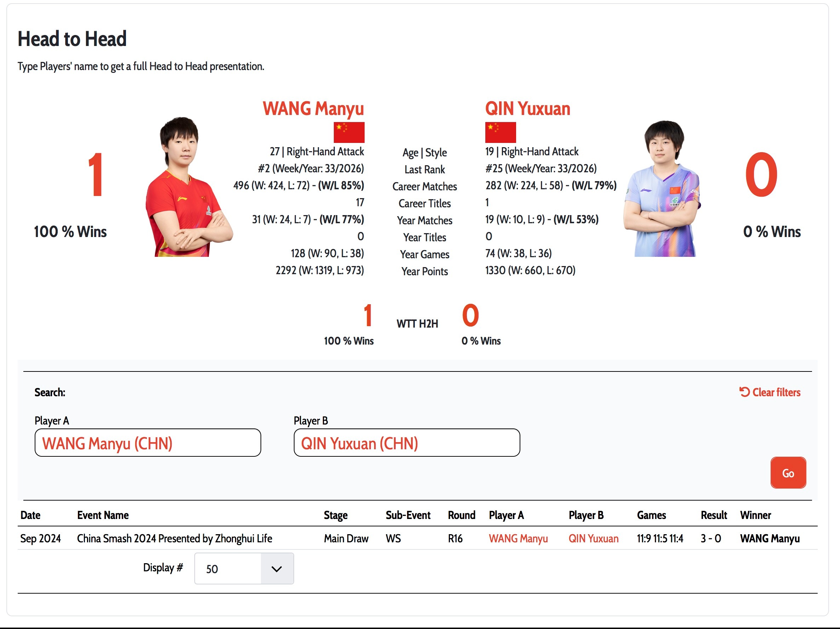The width and height of the screenshot is (840, 629).
Task: Click the 11:9 11:5 11:4 games score
Action: tap(660, 538)
